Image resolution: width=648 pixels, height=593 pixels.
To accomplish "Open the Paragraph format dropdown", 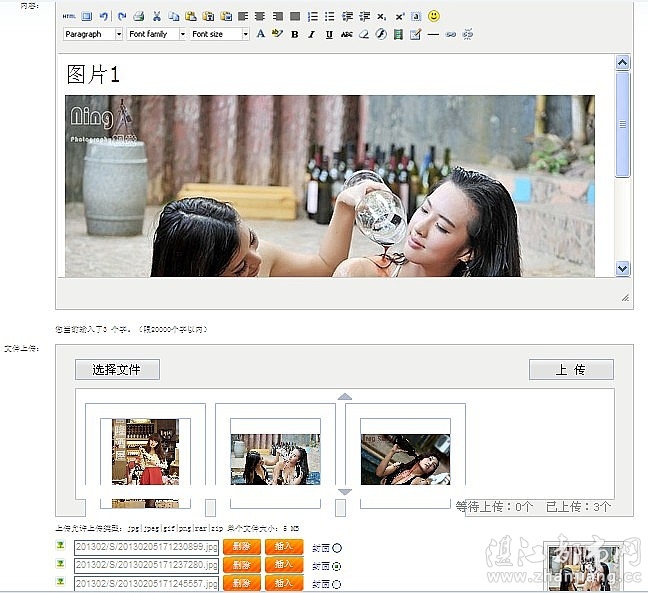I will 92,34.
